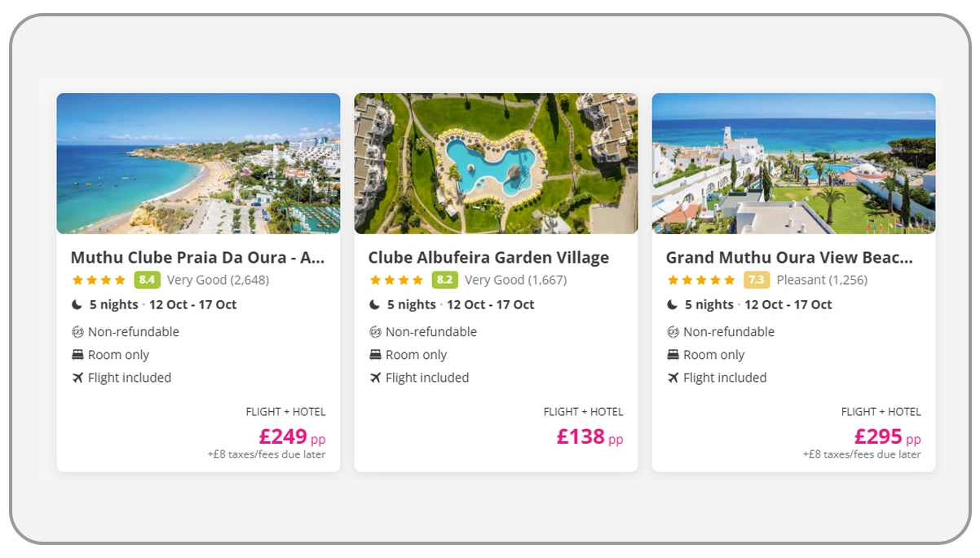Open the Muthu Clube Praia Da Oura title

(197, 258)
